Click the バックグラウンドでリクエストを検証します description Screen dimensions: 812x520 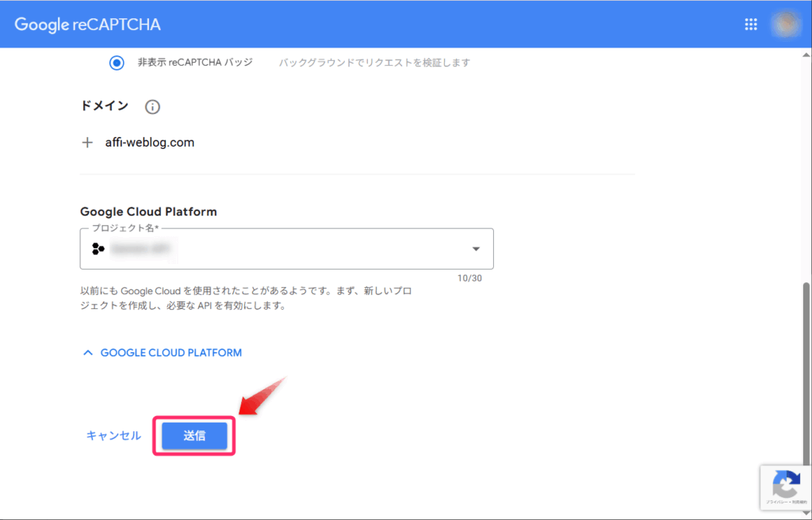(374, 63)
